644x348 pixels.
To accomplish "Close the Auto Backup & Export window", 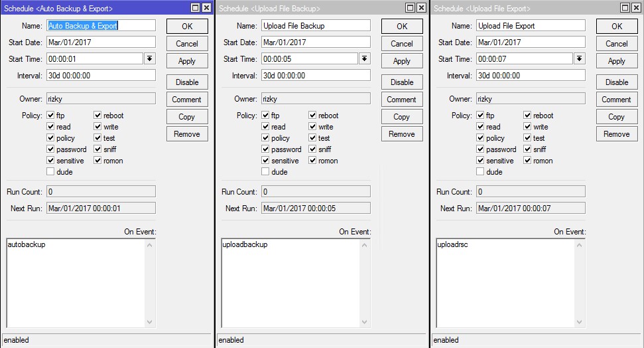I will tap(206, 8).
